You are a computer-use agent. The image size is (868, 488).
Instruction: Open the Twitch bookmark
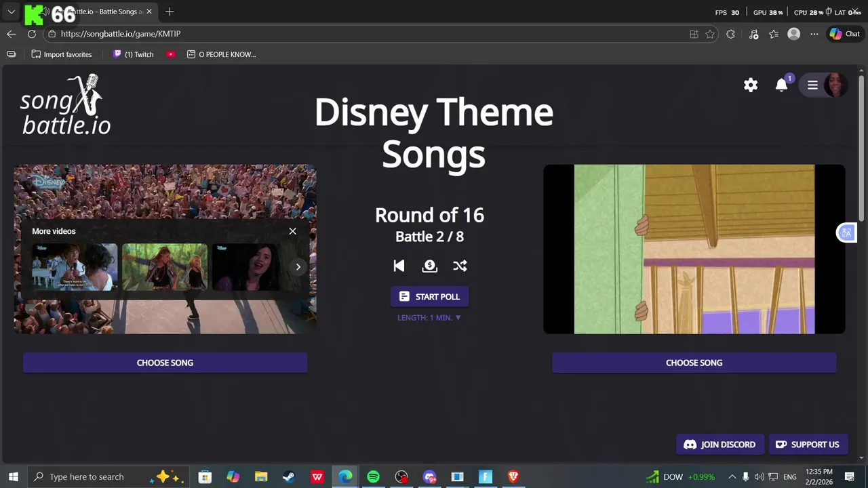pos(133,54)
